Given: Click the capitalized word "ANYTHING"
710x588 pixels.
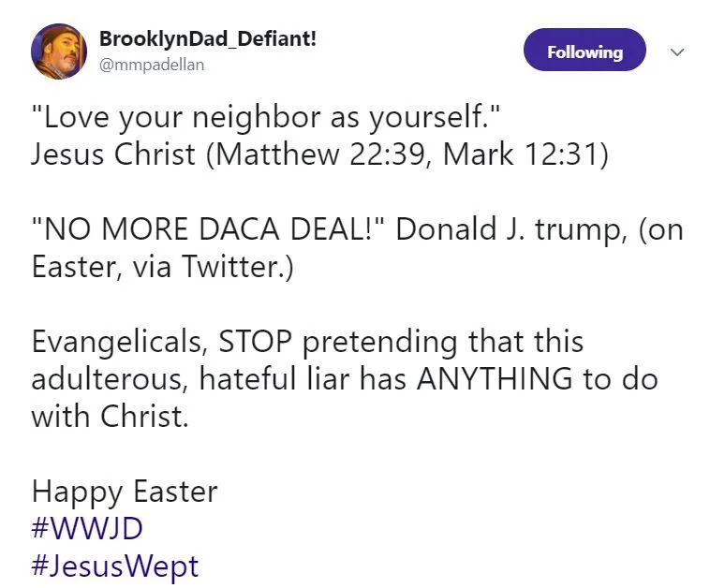Looking at the screenshot, I should tap(494, 379).
